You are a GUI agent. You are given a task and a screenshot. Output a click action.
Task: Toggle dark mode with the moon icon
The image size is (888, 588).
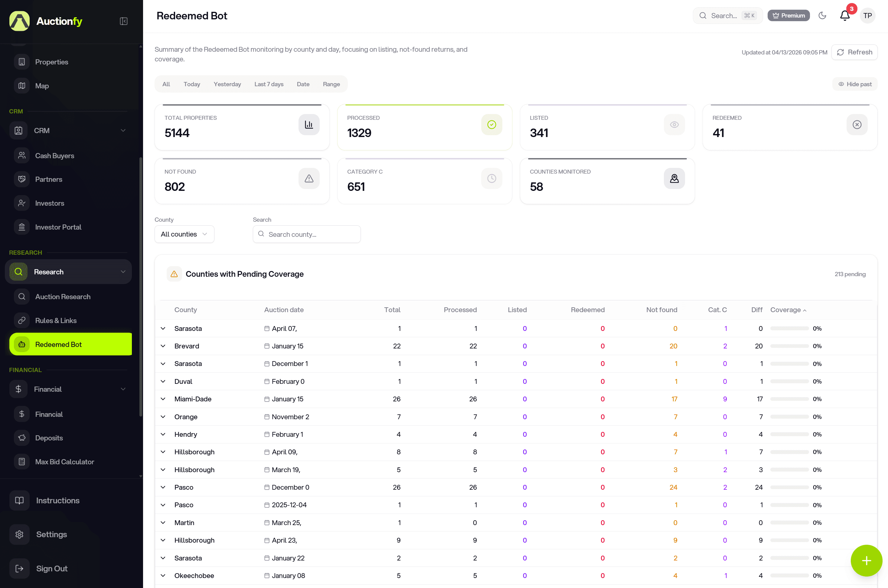tap(822, 16)
